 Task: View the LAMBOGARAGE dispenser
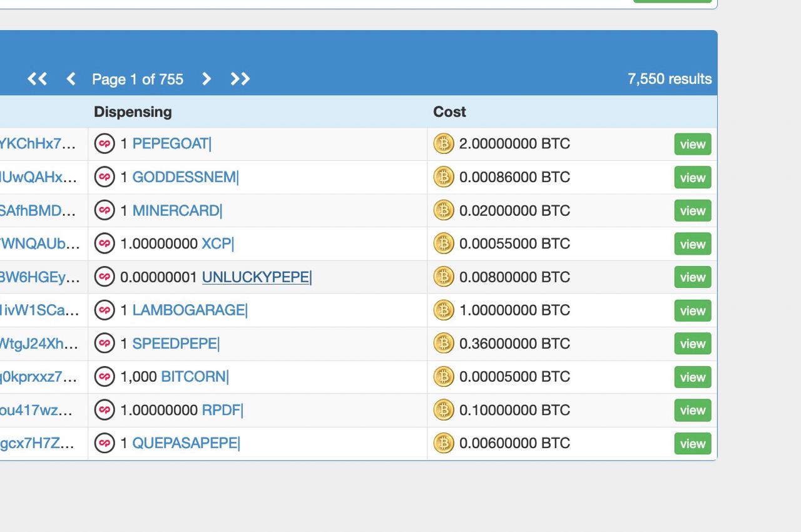[693, 310]
